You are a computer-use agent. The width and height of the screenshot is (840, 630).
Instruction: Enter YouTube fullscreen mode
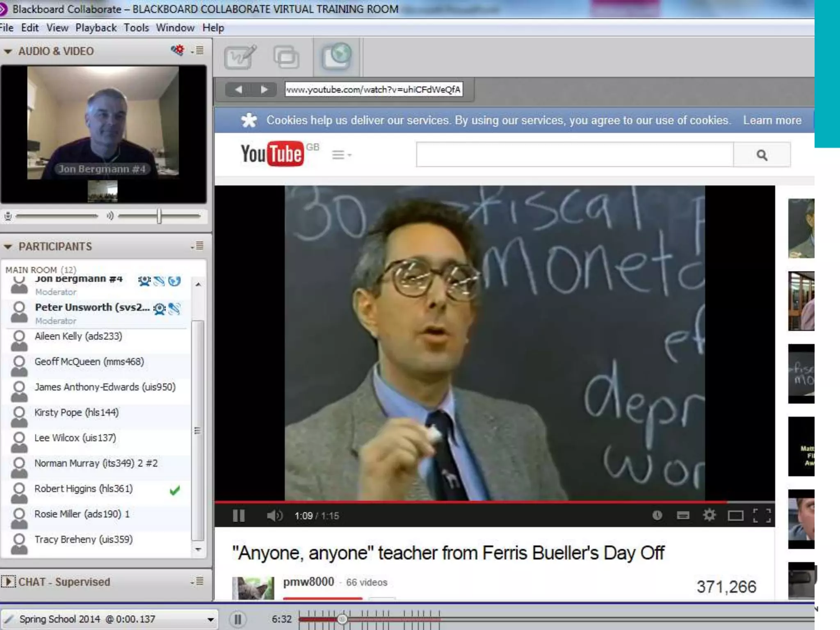click(762, 515)
